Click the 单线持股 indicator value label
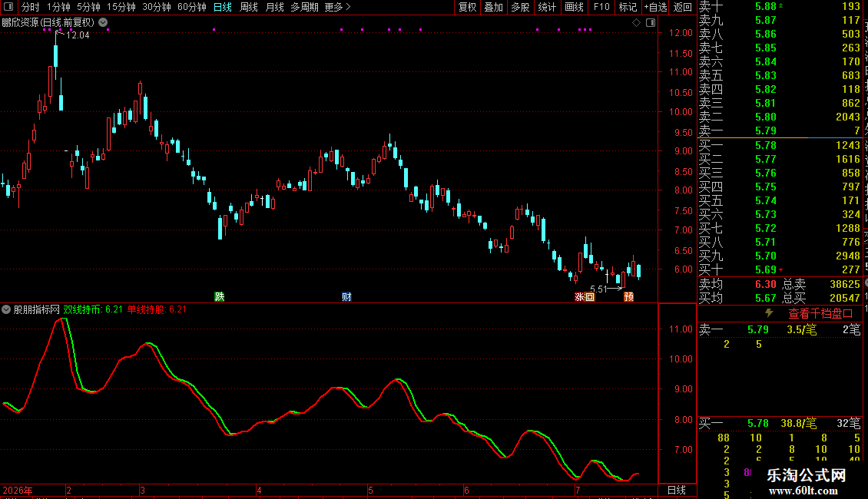Screen dimensions: 868x499 point(157,309)
